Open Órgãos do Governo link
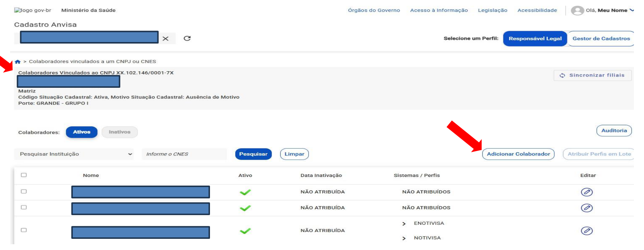The image size is (644, 250). pyautogui.click(x=374, y=10)
